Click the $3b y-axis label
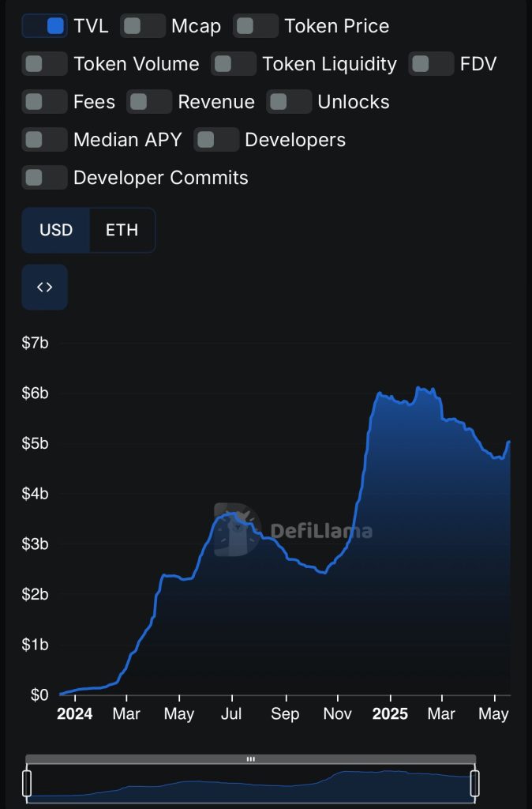This screenshot has width=532, height=809. (x=35, y=544)
